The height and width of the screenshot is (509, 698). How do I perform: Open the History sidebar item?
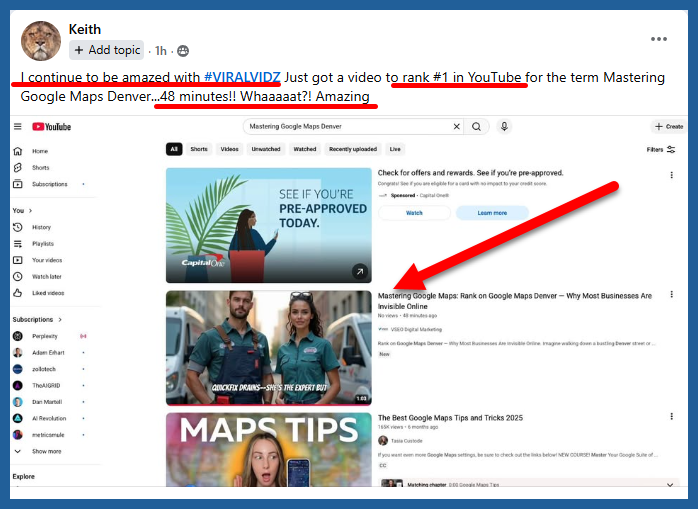point(41,227)
